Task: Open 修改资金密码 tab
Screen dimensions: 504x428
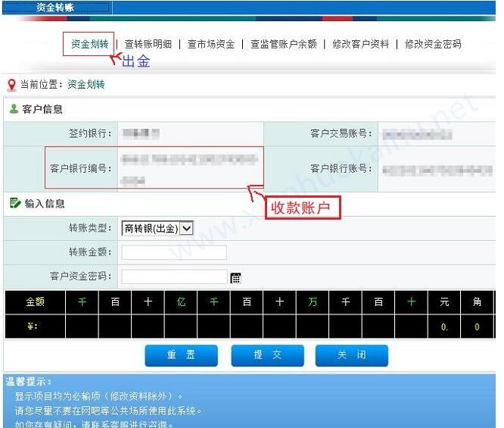Action: [434, 44]
